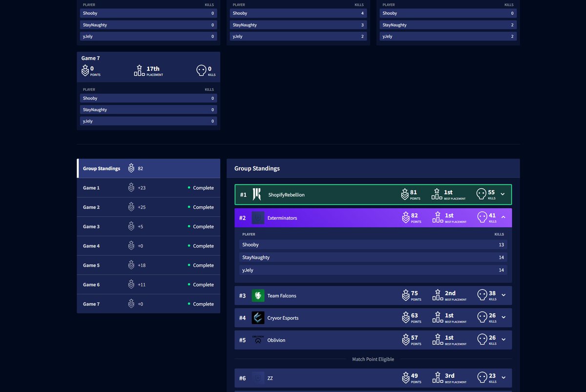Click the ShopifyRebellion team logo
This screenshot has height=392, width=586.
(x=257, y=194)
